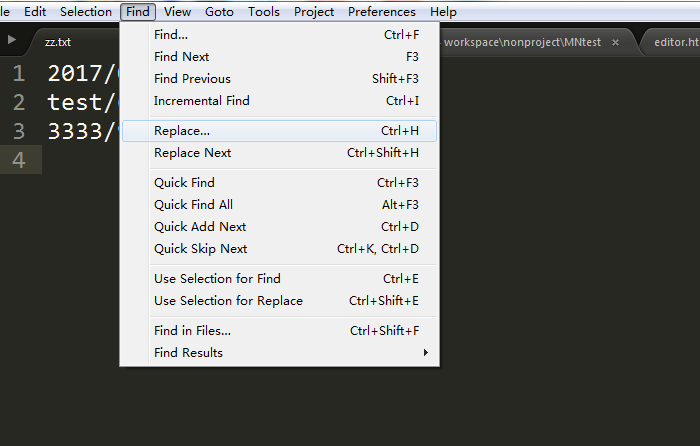Click the text '3333/' on line 3

[x=80, y=132]
